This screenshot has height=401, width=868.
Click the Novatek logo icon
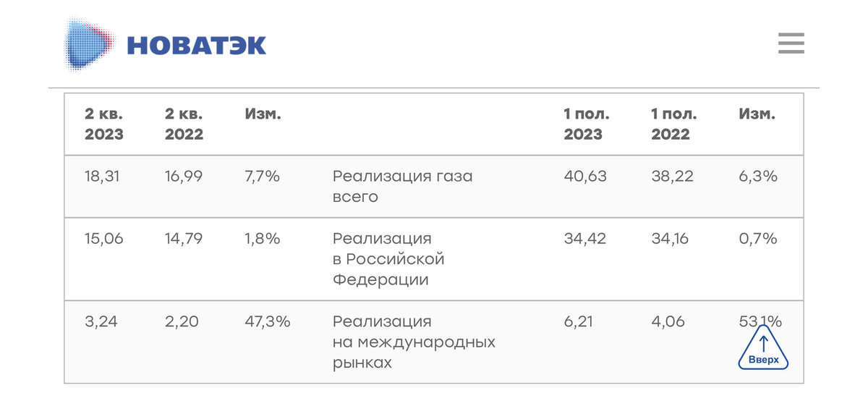click(90, 44)
